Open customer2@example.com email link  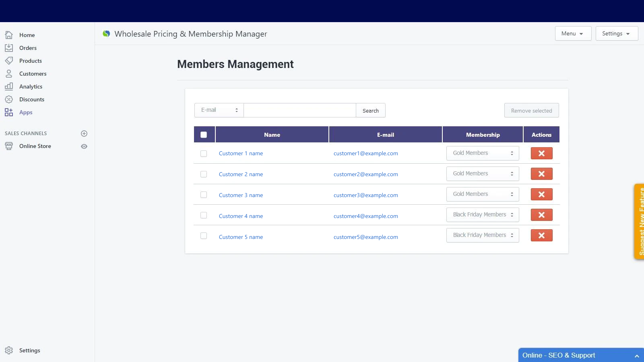tap(365, 174)
